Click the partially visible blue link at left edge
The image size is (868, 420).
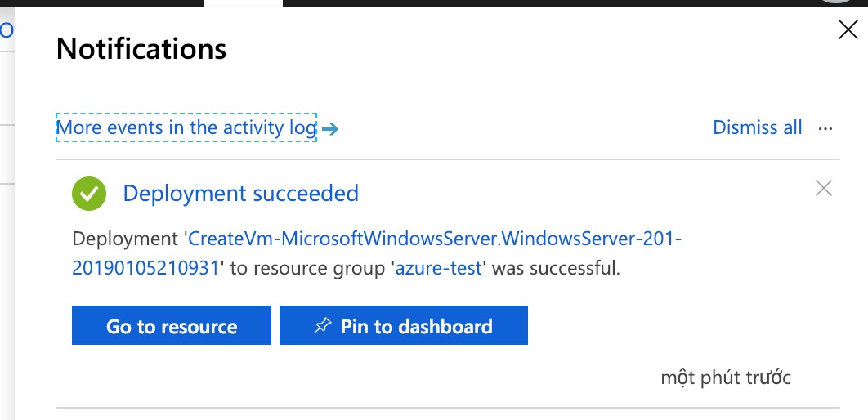(6, 30)
